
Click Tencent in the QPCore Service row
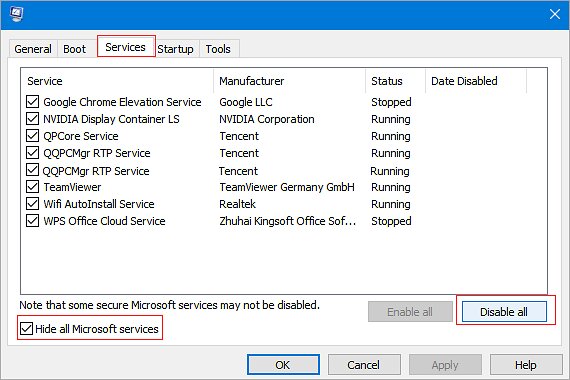pos(239,136)
